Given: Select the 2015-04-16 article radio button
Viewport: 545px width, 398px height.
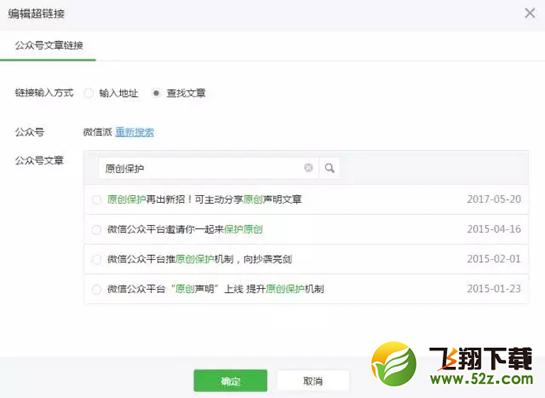Looking at the screenshot, I should tap(96, 229).
